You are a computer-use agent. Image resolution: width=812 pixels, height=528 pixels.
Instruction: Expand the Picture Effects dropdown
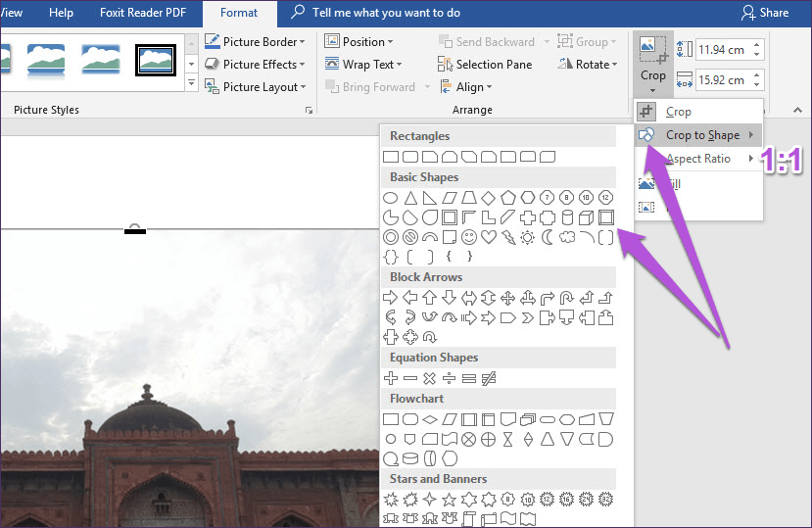click(x=257, y=65)
